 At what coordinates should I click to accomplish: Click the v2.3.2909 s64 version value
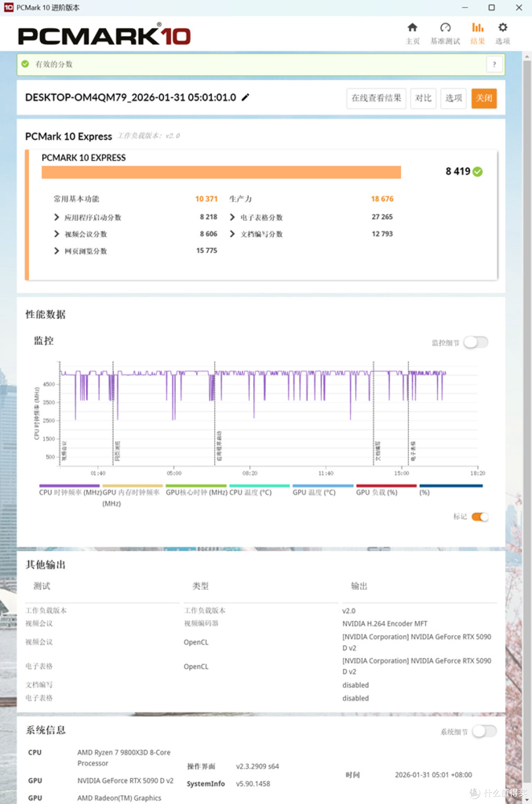click(x=257, y=766)
